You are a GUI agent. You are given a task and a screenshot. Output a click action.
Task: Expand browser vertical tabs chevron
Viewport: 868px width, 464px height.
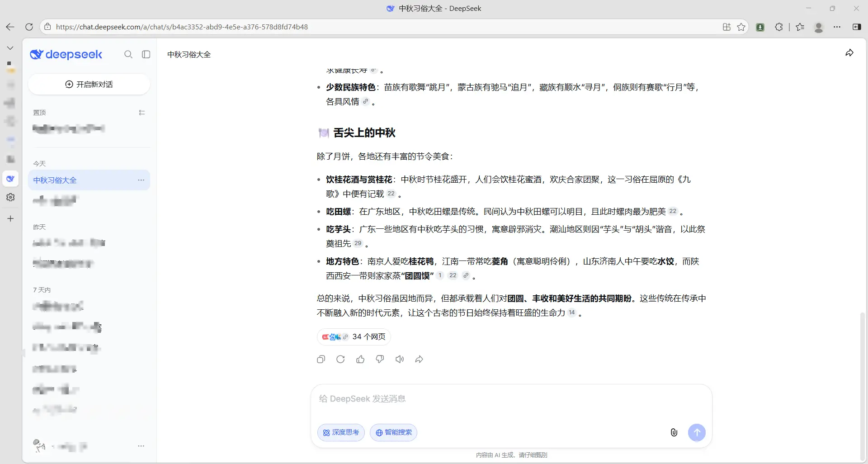click(x=10, y=47)
